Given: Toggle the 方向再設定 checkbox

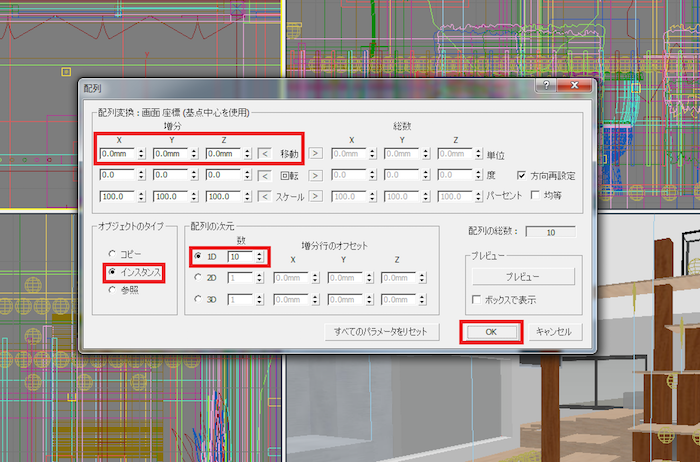Looking at the screenshot, I should click(521, 175).
